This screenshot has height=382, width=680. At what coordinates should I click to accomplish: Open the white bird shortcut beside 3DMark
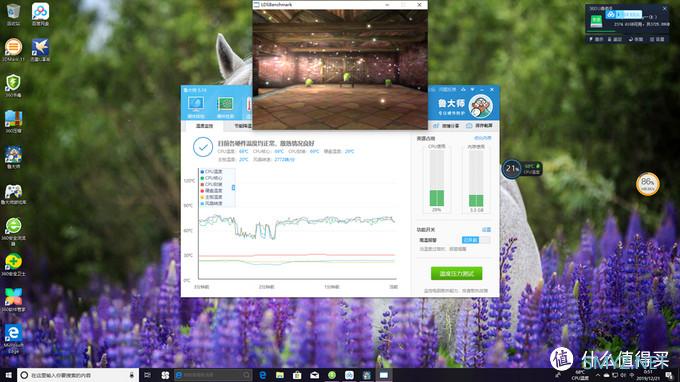click(x=40, y=50)
